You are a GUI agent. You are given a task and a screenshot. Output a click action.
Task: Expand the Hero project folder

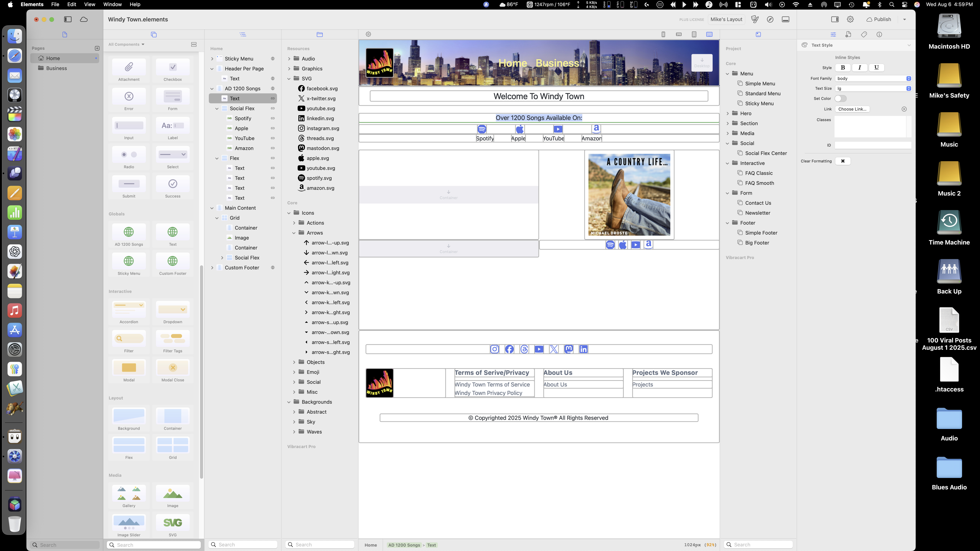pos(728,113)
